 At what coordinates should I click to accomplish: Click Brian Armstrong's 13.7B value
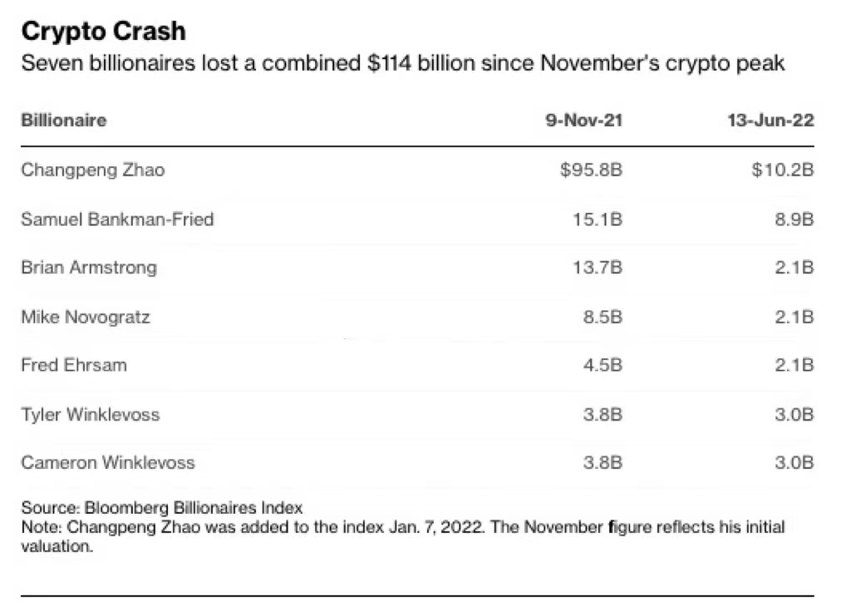point(598,268)
